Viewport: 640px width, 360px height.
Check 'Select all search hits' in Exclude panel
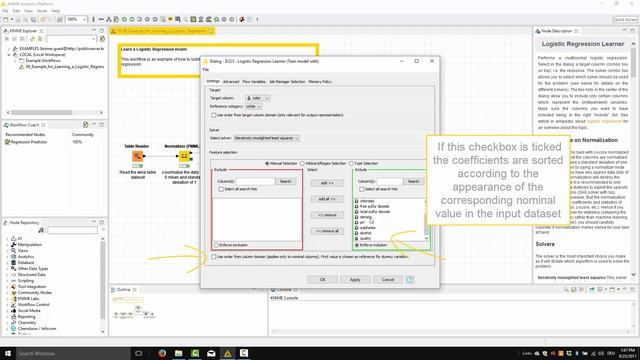(x=221, y=189)
